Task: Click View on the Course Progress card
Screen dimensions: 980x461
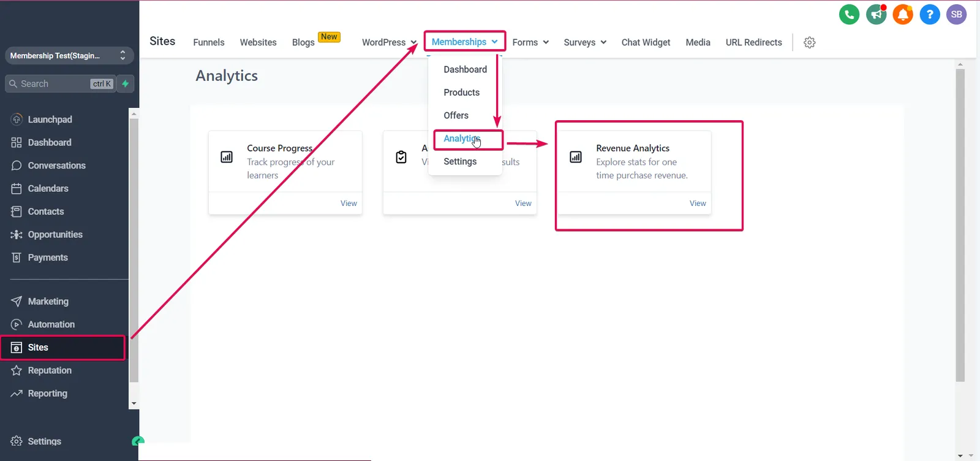Action: coord(349,204)
